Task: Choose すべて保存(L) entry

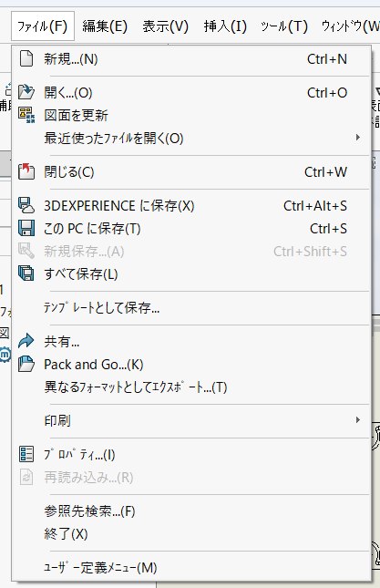Action: [x=191, y=274]
